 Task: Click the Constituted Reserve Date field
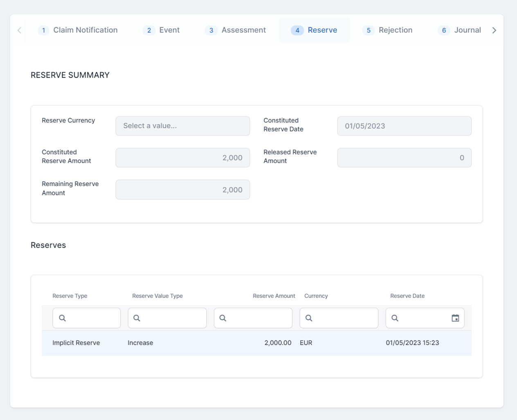404,126
